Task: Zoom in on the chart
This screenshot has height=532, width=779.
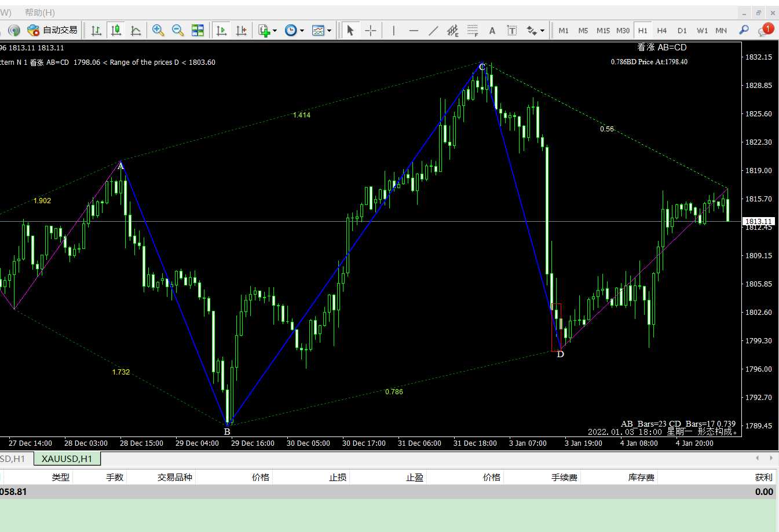Action: pos(158,31)
